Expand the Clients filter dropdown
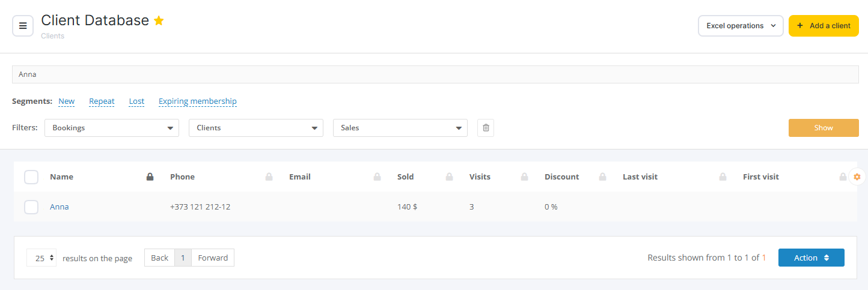868x290 pixels. coord(256,128)
